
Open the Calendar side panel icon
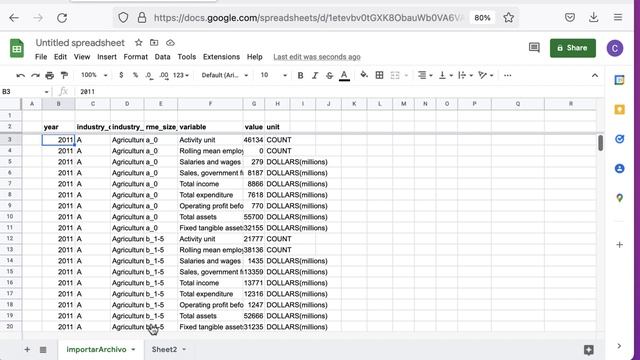(x=619, y=80)
